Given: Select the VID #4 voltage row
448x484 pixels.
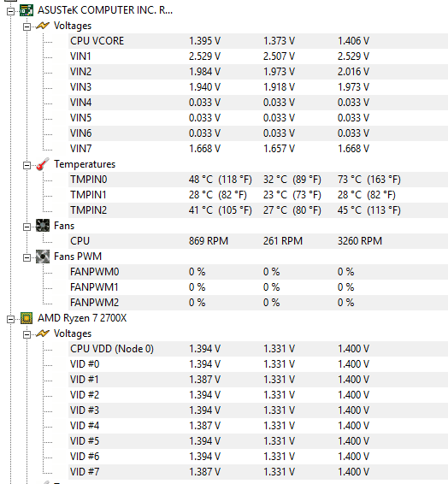Looking at the screenshot, I should coord(258,426).
